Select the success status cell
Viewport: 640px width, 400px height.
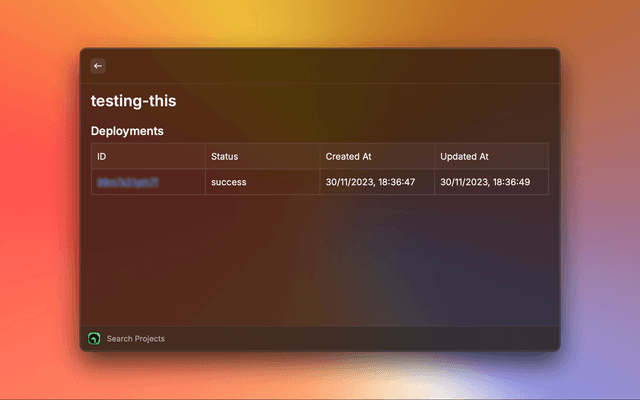229,182
